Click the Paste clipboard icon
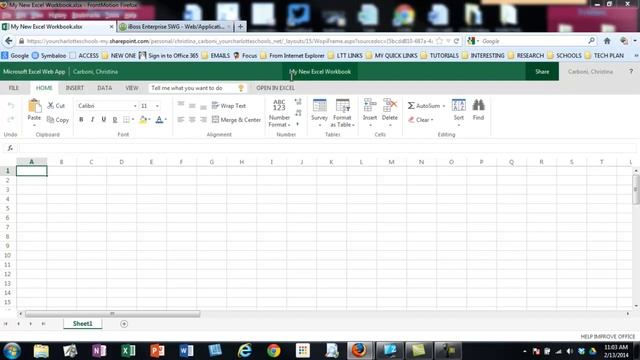 [34, 106]
